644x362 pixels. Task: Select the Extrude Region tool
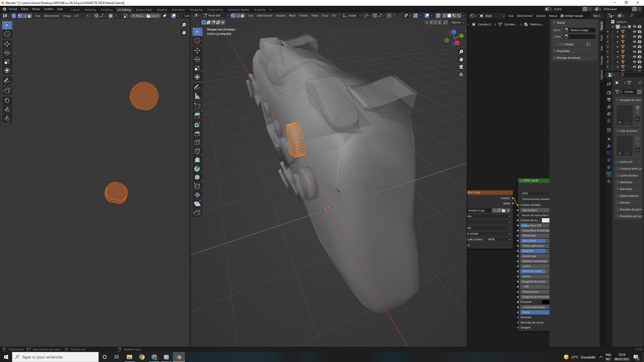[197, 116]
